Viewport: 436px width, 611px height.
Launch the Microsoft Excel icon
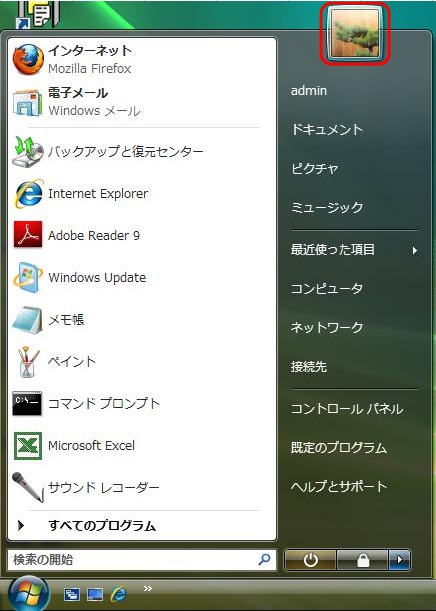coord(28,446)
